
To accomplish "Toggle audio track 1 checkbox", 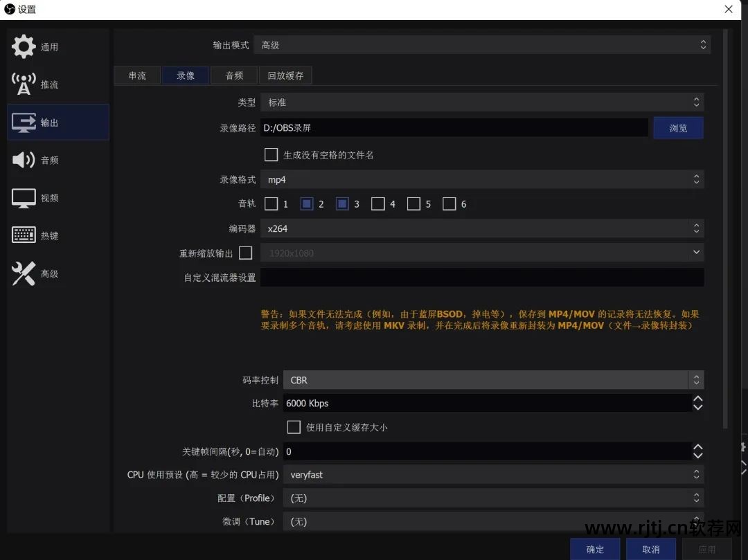I will (271, 204).
